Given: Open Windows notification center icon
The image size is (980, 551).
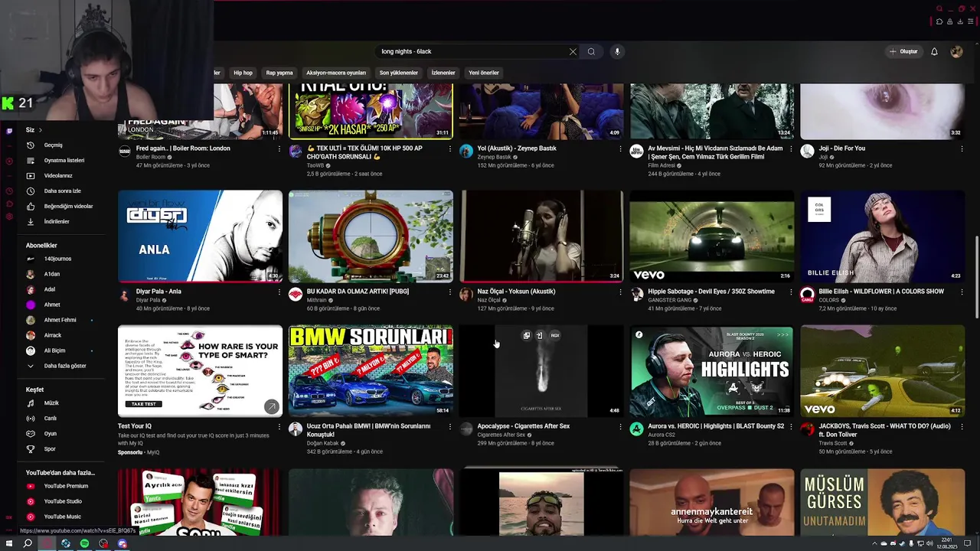Looking at the screenshot, I should (x=967, y=543).
